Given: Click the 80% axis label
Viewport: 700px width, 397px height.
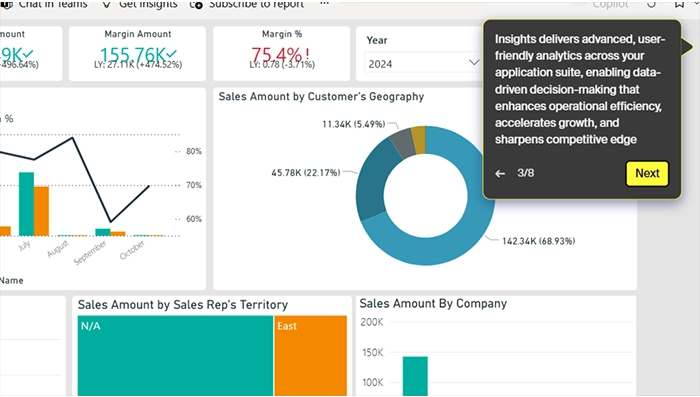Looking at the screenshot, I should coord(194,151).
